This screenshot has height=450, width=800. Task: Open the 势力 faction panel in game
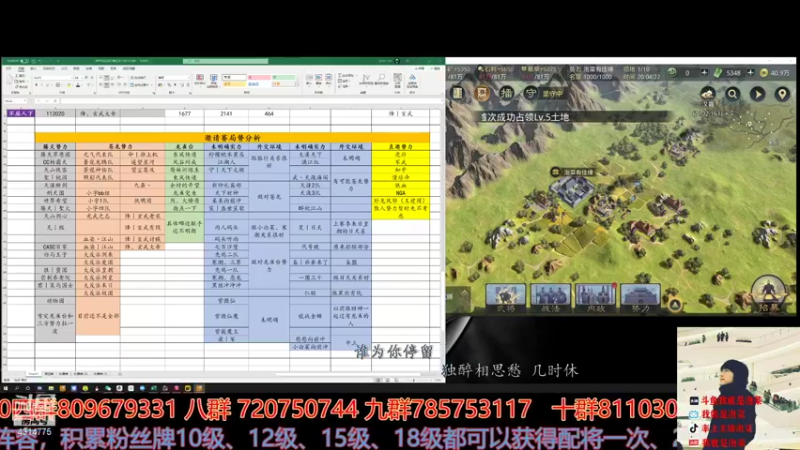pyautogui.click(x=640, y=298)
